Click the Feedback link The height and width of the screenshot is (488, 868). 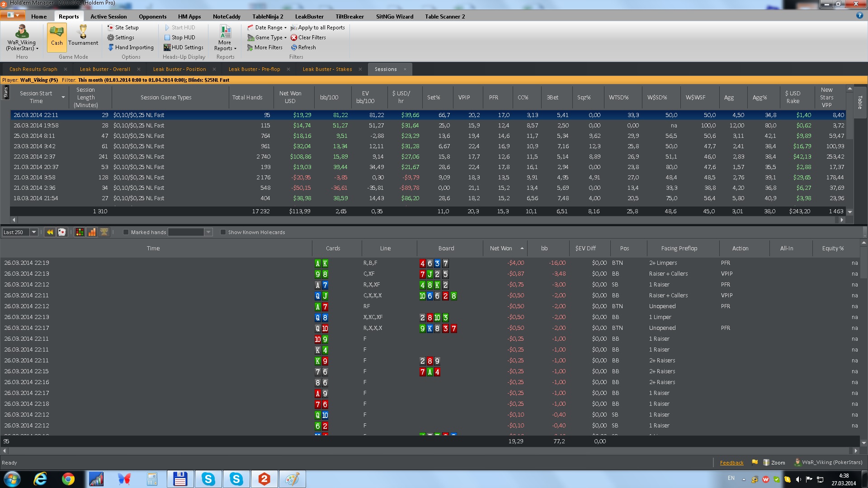731,463
